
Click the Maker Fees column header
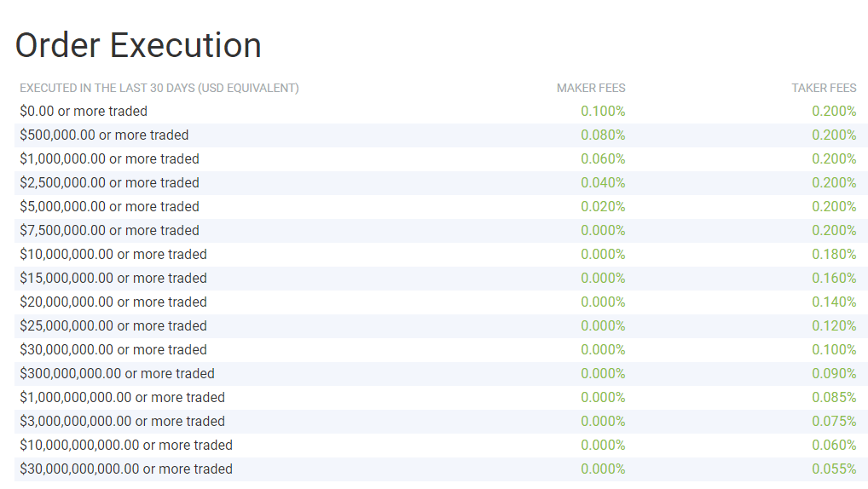[590, 88]
